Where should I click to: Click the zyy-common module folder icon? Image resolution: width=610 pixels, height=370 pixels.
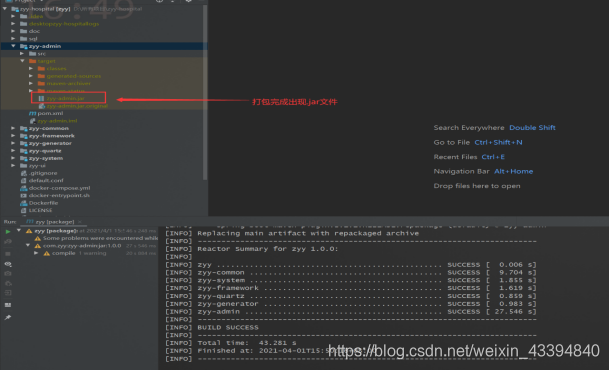pos(24,128)
